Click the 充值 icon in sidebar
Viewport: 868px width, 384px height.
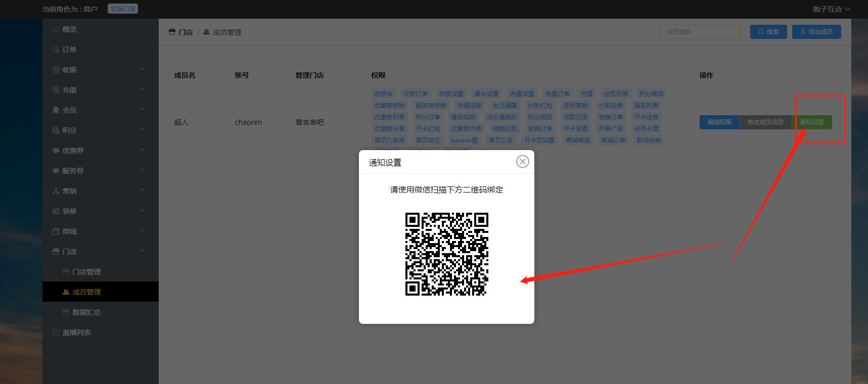tap(56, 90)
